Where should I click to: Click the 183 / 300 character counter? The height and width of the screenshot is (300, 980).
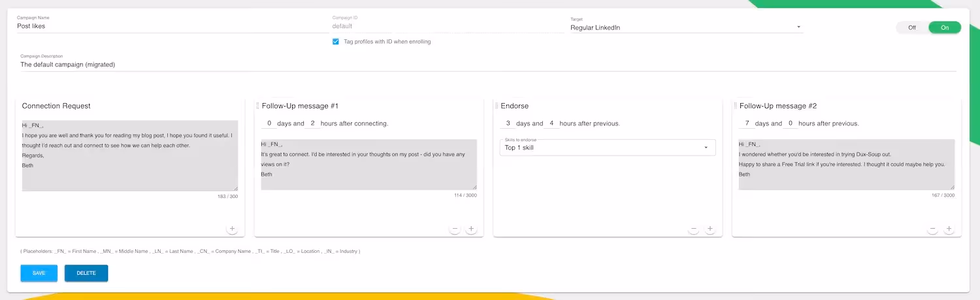(228, 196)
